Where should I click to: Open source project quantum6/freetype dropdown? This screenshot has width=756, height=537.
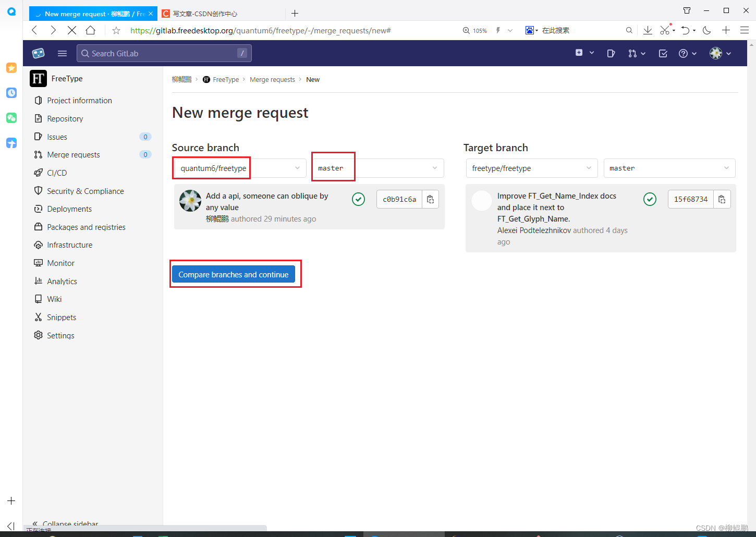point(239,168)
